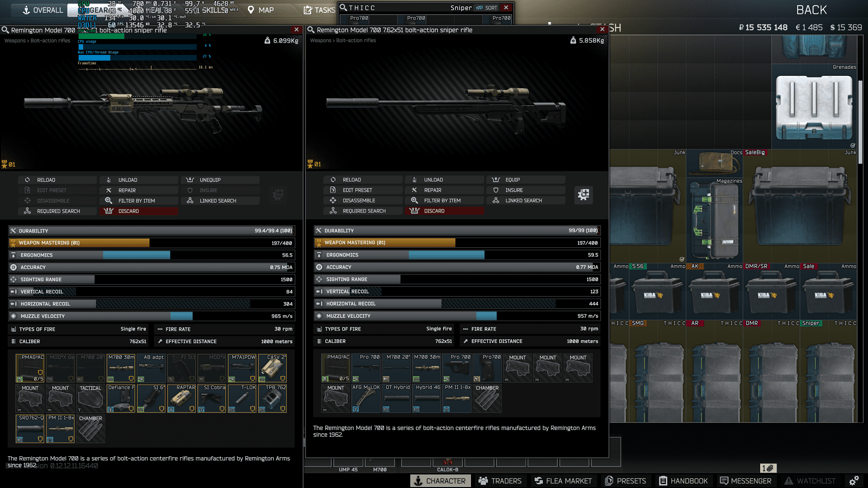
Task: Select the RAPTAR rangefinder mod slot
Action: pos(182,398)
